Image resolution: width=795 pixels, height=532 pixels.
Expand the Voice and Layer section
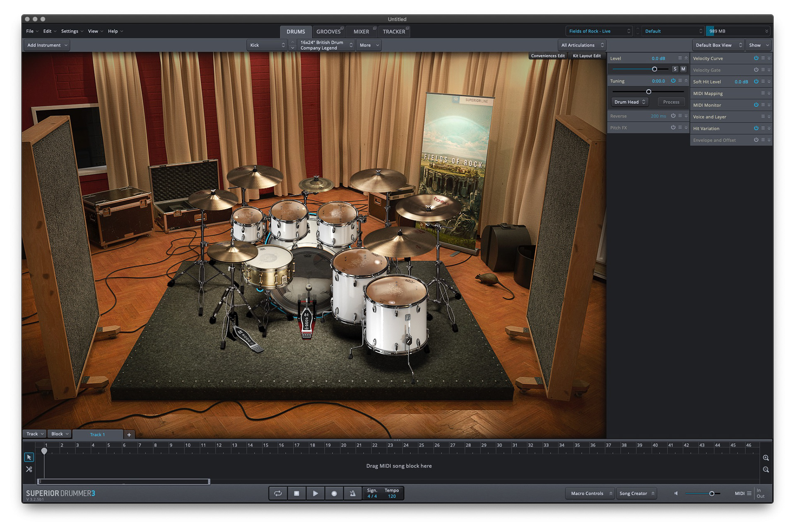[769, 117]
